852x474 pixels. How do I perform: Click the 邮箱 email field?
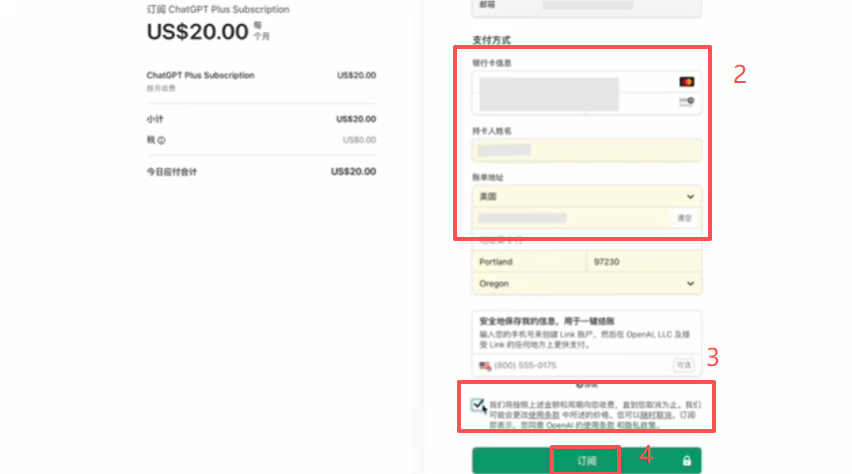click(587, 5)
